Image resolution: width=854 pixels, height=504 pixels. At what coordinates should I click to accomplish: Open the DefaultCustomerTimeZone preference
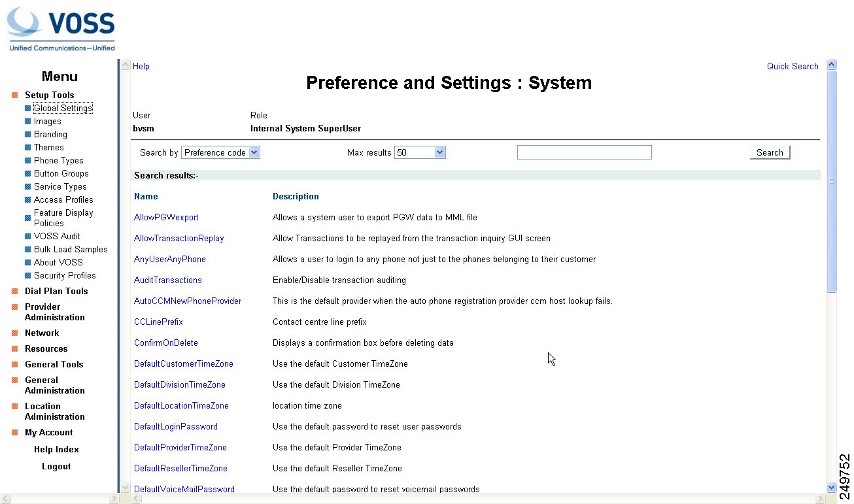(x=184, y=363)
